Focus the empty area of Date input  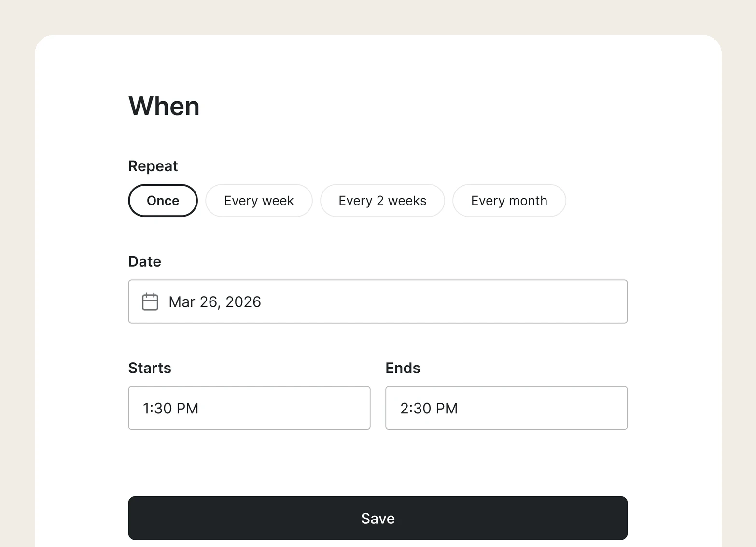[444, 301]
